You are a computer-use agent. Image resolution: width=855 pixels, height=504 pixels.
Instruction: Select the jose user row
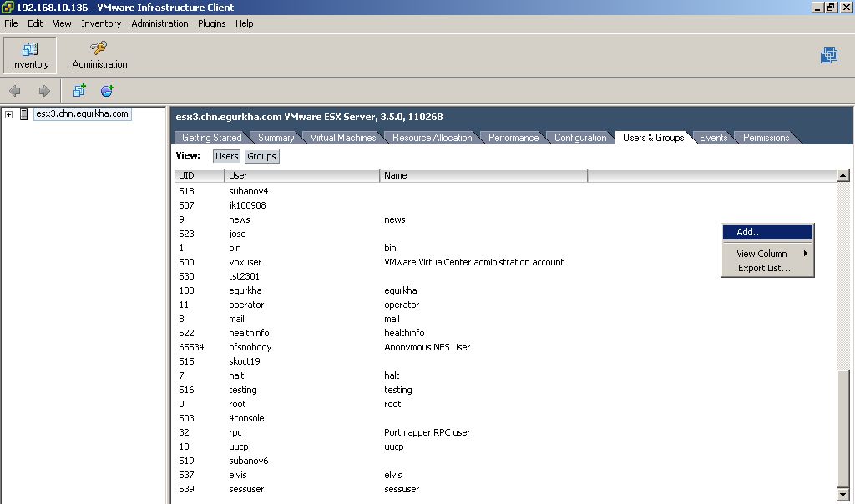point(505,234)
